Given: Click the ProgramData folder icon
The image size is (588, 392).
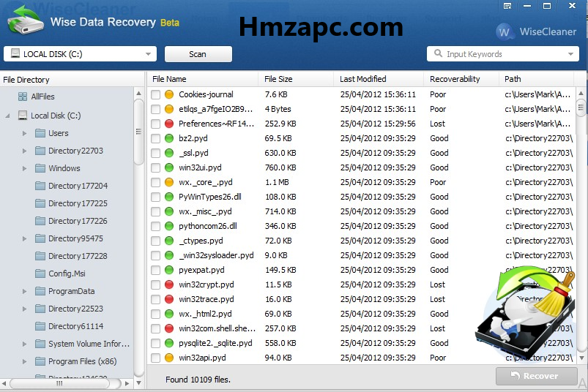Looking at the screenshot, I should click(x=40, y=291).
